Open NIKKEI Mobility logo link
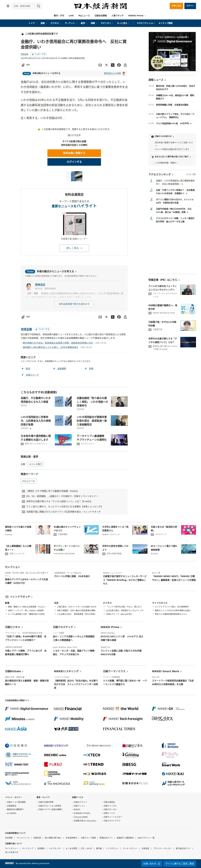The height and width of the screenshot is (868, 201). (x=69, y=719)
